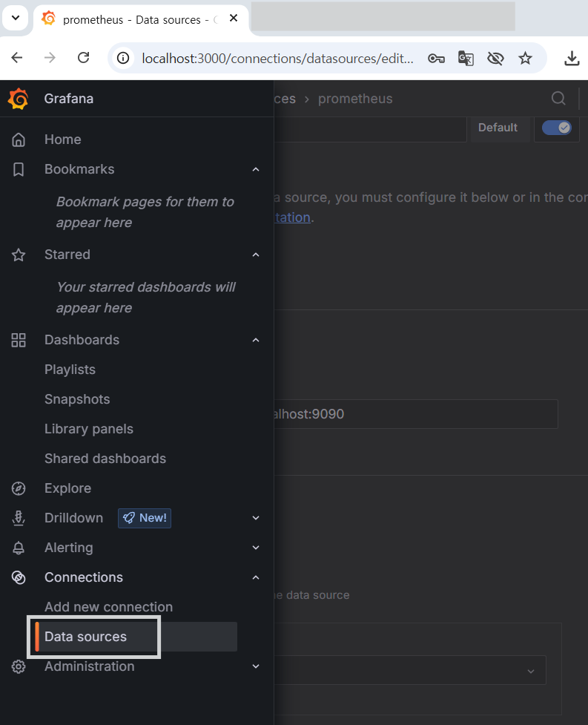Expand the Alerting section chevron
This screenshot has width=588, height=725.
click(256, 548)
